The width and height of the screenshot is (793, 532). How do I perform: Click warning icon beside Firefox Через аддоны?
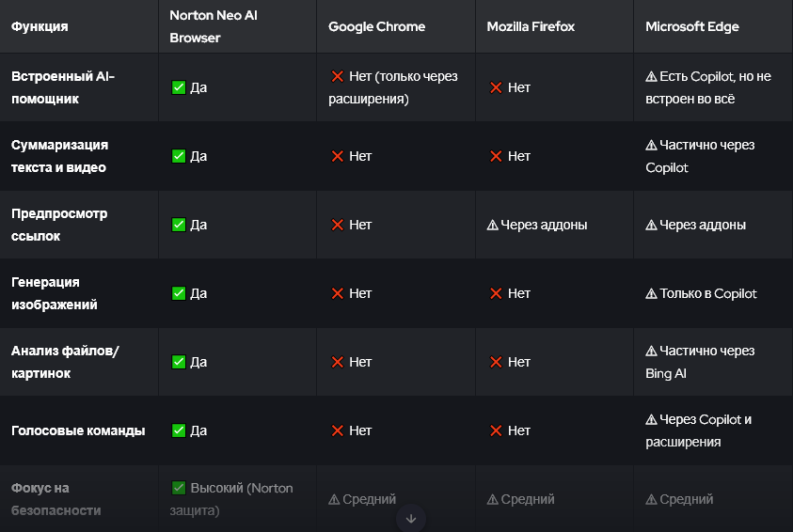[492, 225]
